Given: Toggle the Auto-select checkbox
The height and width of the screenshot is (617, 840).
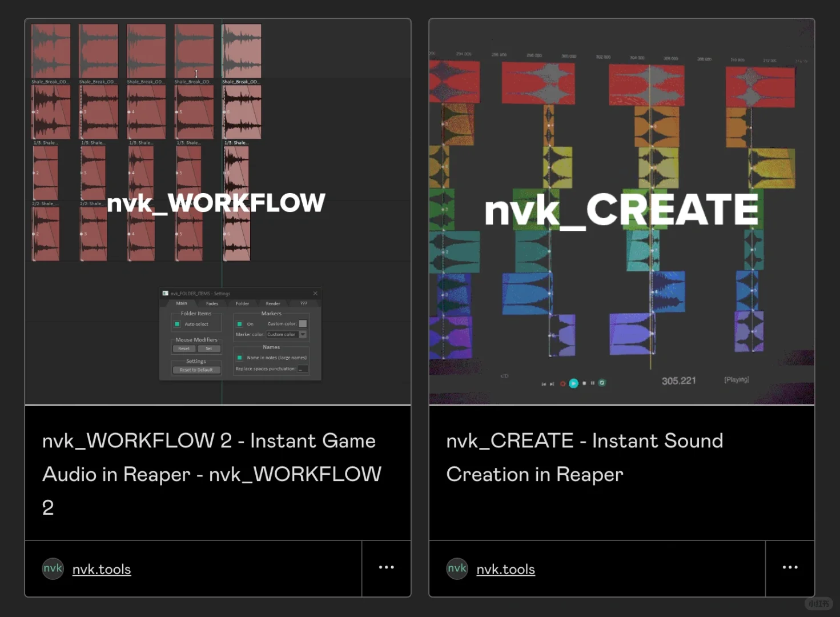Looking at the screenshot, I should coord(177,324).
